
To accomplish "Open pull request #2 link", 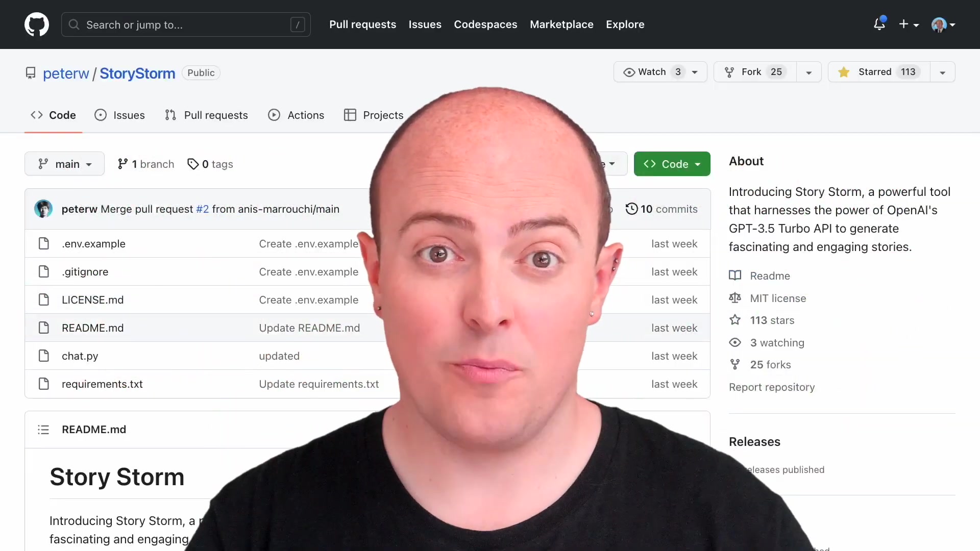I will (203, 209).
